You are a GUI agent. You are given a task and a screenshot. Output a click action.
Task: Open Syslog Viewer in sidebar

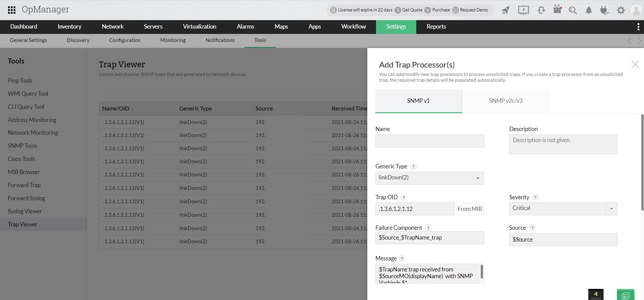[25, 211]
